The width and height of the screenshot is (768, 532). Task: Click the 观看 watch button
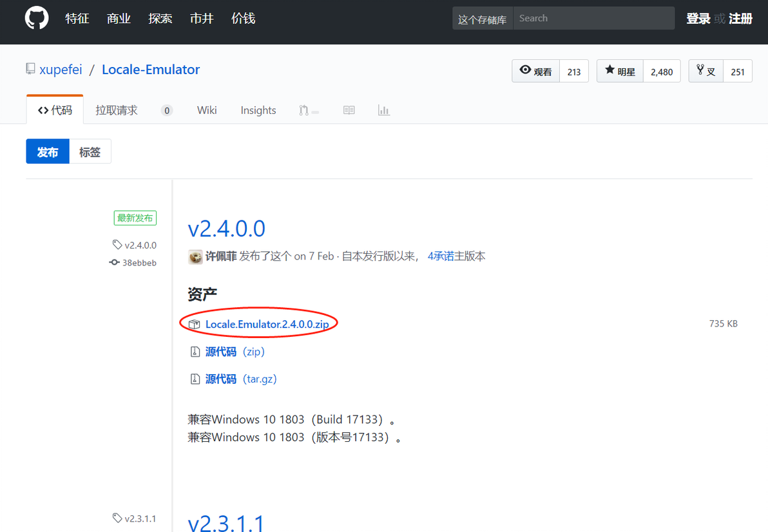tap(536, 71)
